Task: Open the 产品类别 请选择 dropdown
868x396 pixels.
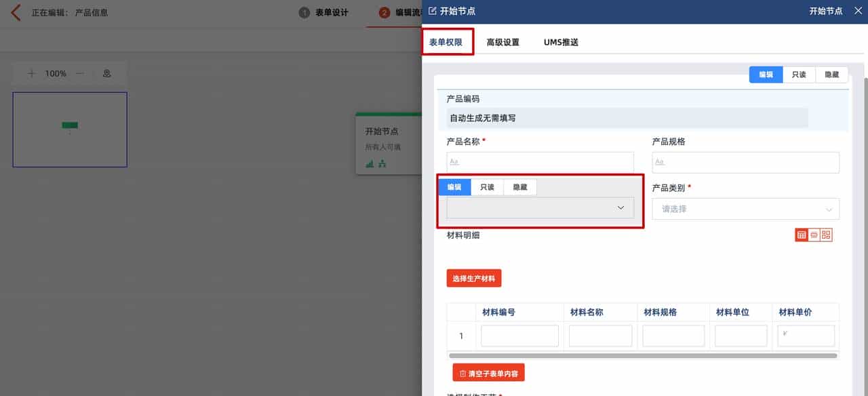Action: (745, 209)
